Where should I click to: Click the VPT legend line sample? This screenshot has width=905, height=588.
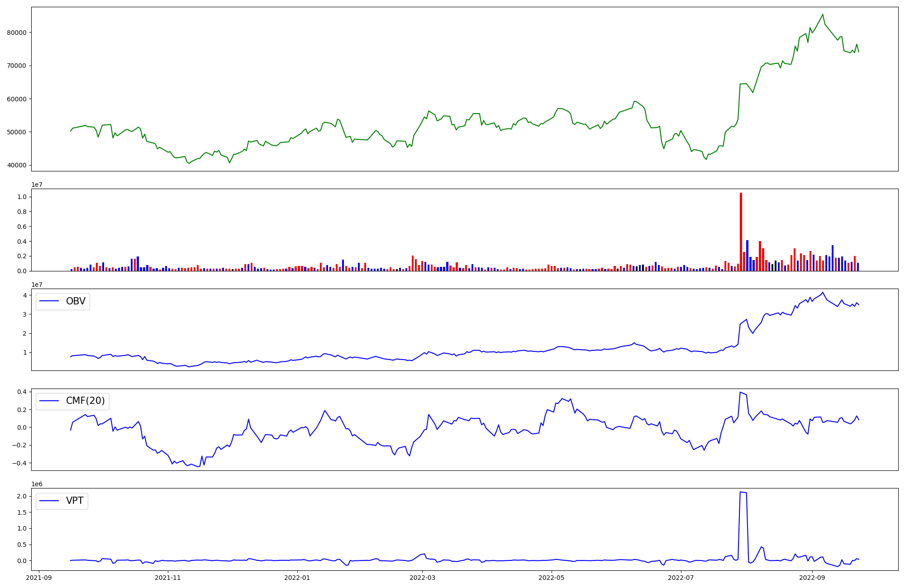click(49, 501)
